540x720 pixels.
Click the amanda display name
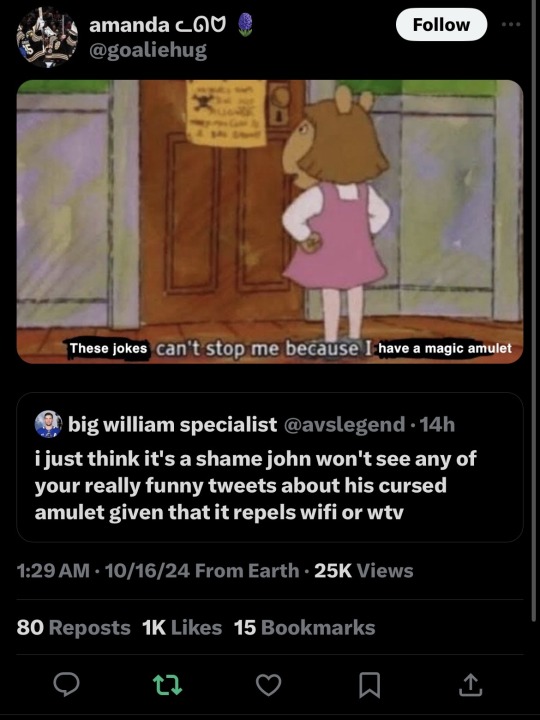[129, 24]
